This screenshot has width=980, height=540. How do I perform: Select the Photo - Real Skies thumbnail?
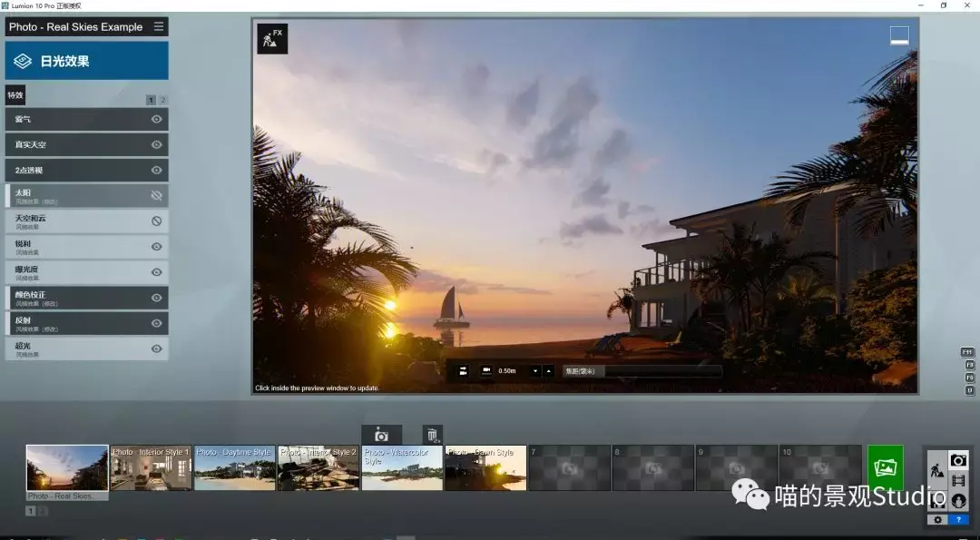point(67,468)
